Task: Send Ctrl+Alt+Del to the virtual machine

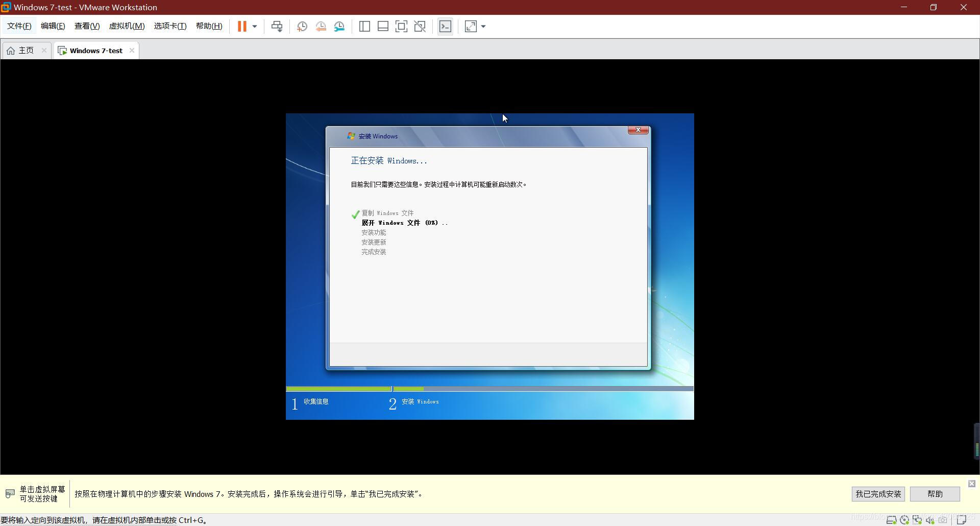Action: click(x=277, y=27)
